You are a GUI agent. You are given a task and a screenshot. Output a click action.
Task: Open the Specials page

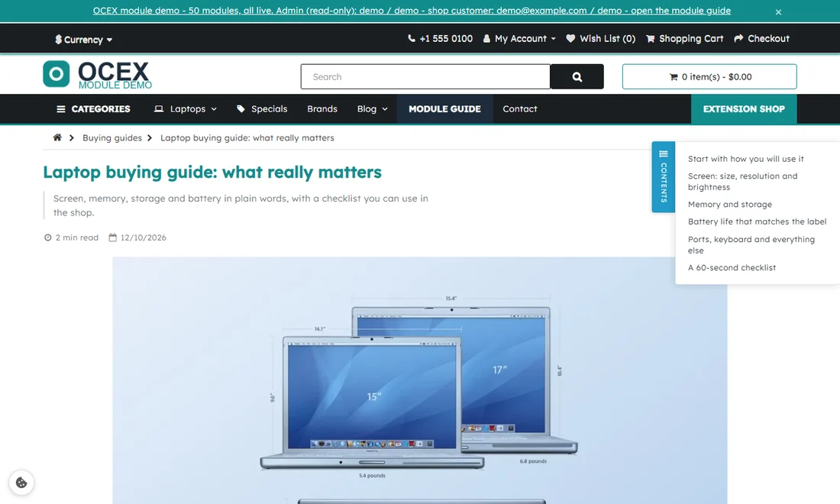[262, 108]
